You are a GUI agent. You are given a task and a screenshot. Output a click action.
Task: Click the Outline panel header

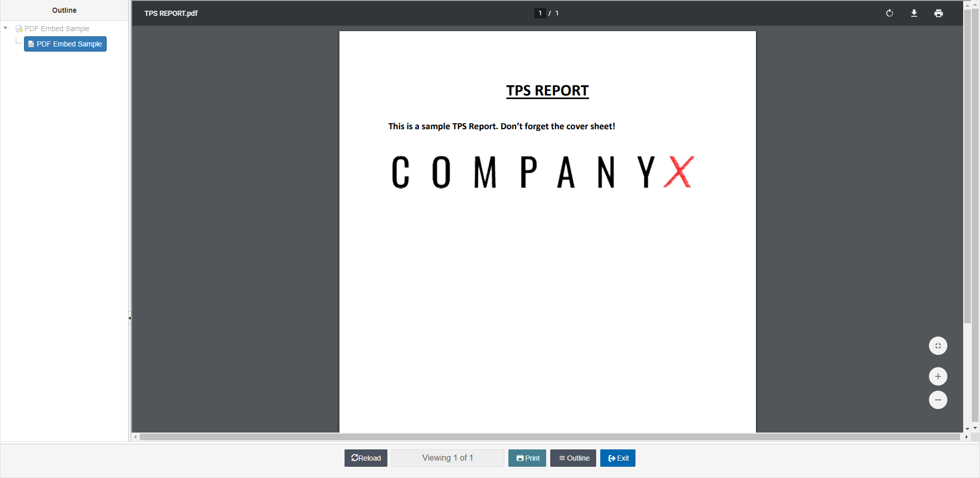[64, 10]
